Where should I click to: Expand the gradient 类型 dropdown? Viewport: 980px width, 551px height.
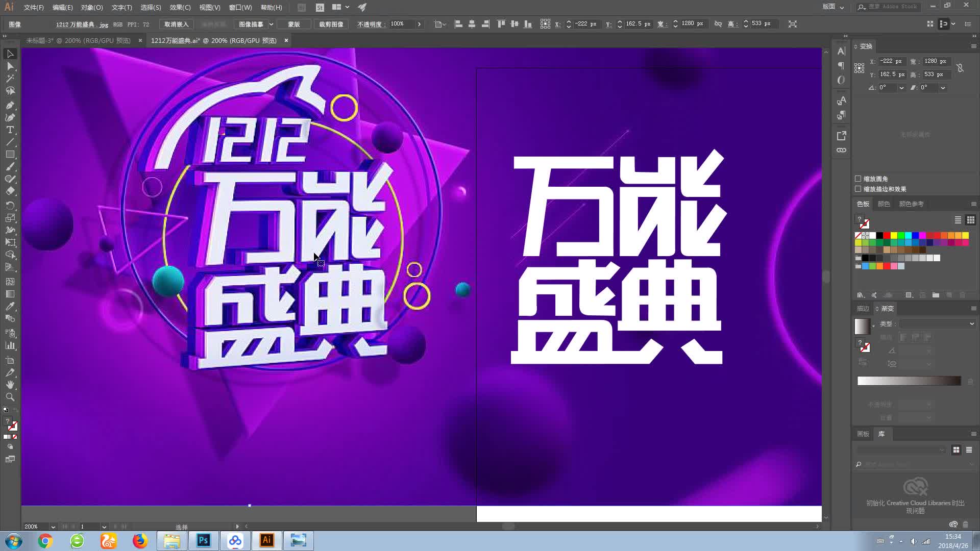[971, 324]
